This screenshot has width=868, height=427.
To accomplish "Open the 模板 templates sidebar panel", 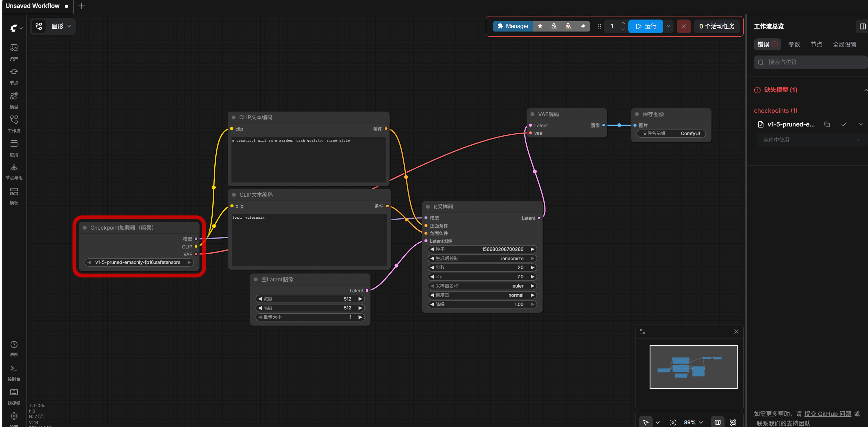I will 14,196.
